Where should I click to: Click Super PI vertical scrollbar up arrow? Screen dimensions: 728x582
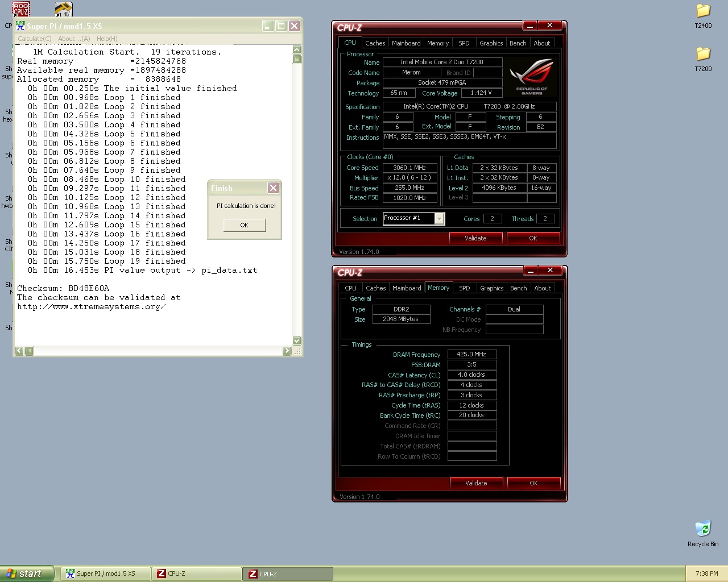[x=296, y=50]
